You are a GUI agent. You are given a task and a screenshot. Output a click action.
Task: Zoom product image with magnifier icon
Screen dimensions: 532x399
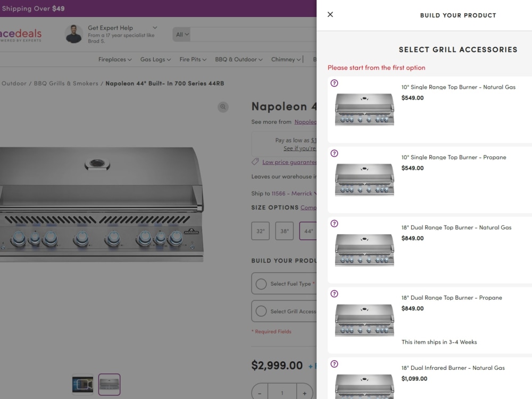pyautogui.click(x=223, y=107)
